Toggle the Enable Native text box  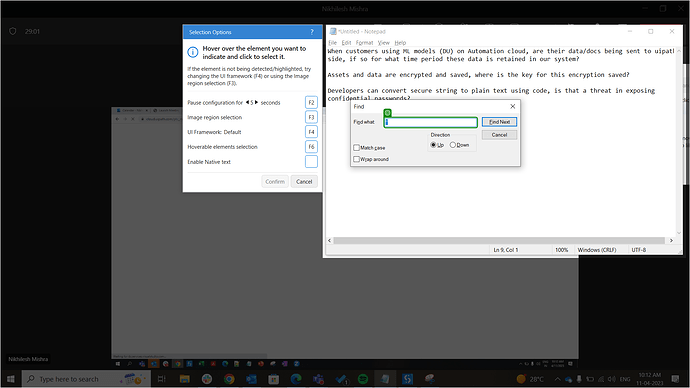(x=311, y=161)
